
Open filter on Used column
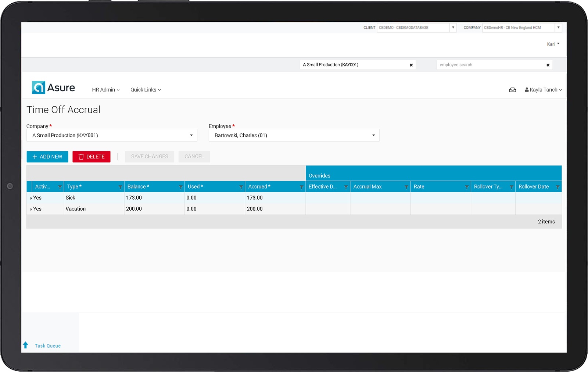pos(241,187)
